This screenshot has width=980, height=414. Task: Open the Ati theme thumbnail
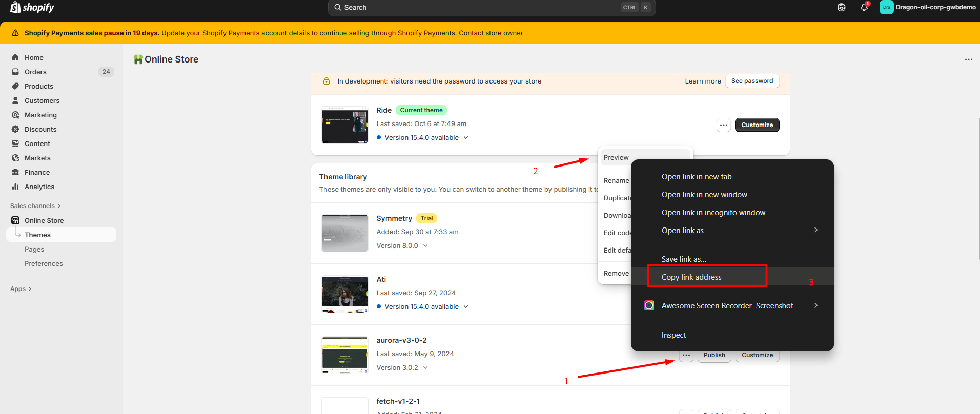344,294
